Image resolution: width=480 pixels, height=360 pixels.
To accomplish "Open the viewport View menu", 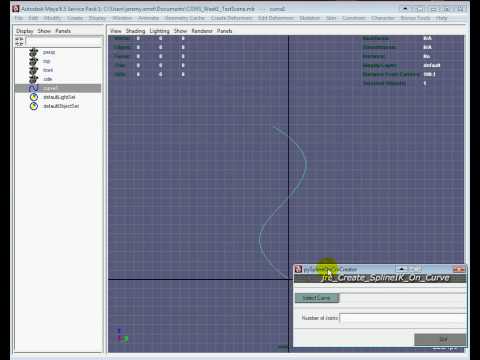I will click(x=116, y=31).
